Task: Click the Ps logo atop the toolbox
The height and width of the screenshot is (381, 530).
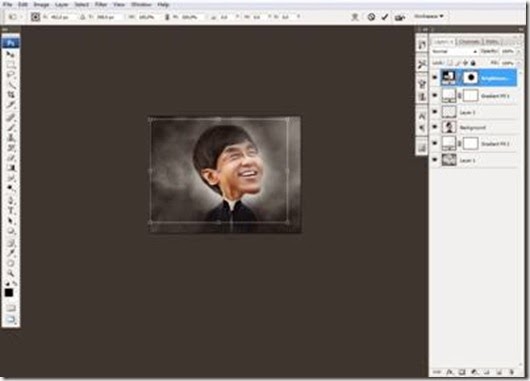Action: [x=11, y=43]
